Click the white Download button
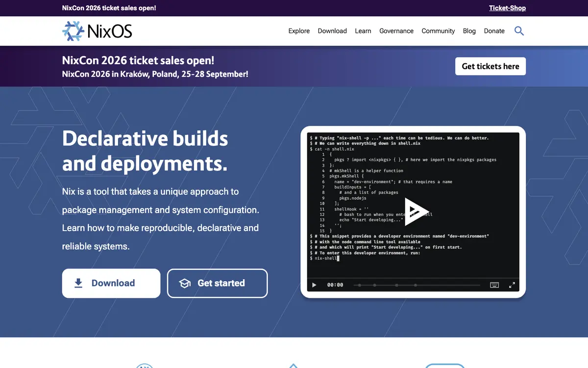This screenshot has height=368, width=588. pyautogui.click(x=111, y=283)
